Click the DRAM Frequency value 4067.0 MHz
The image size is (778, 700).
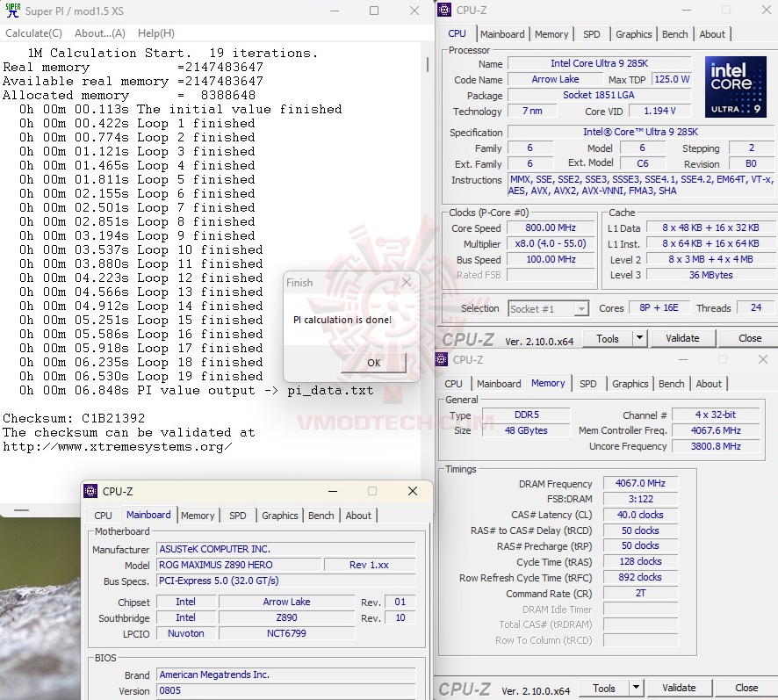640,483
